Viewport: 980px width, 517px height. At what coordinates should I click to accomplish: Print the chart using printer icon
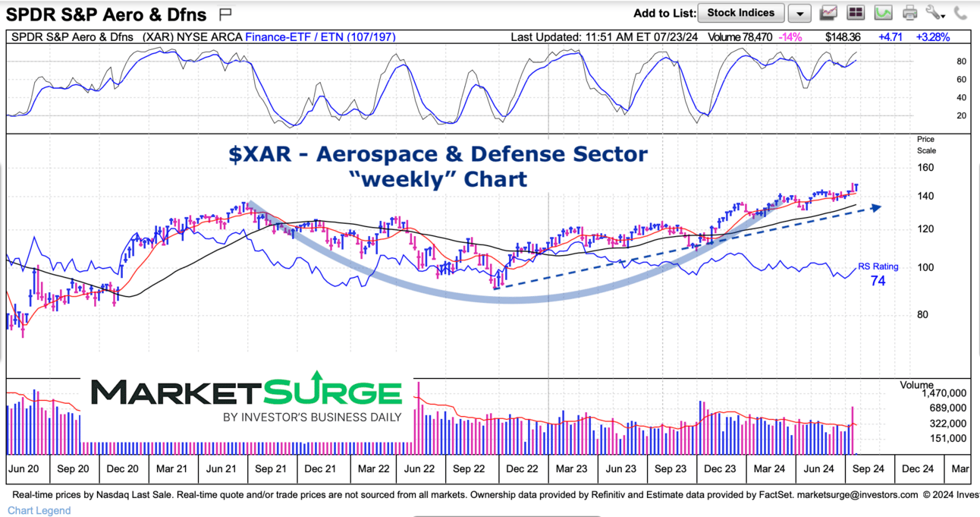coord(910,13)
